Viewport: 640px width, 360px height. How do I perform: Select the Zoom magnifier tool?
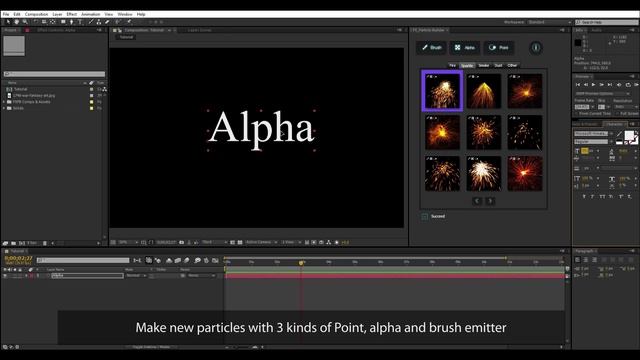click(25, 22)
